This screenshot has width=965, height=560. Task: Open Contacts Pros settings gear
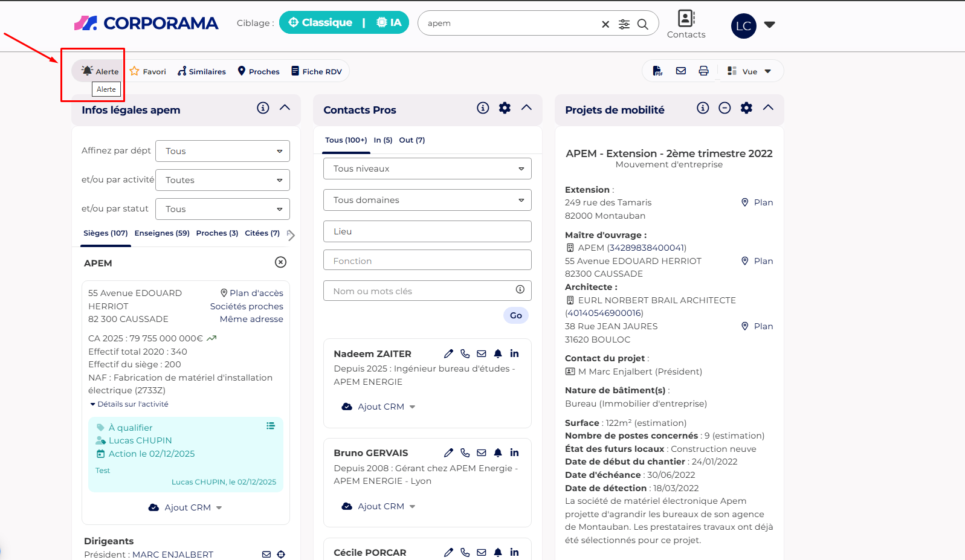505,108
